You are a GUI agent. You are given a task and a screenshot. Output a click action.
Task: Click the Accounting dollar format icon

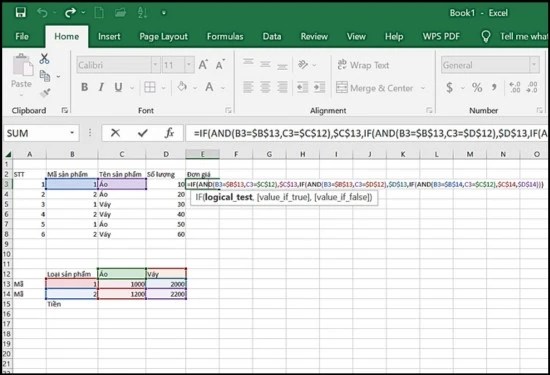449,87
